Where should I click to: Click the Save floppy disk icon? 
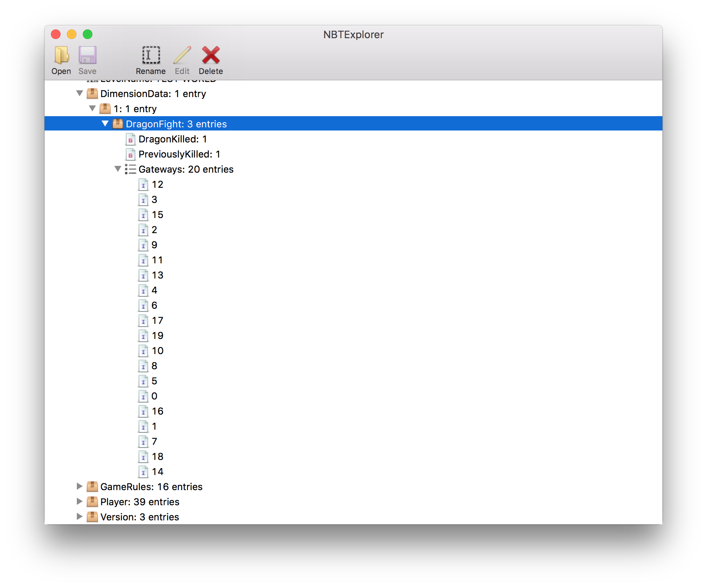87,56
